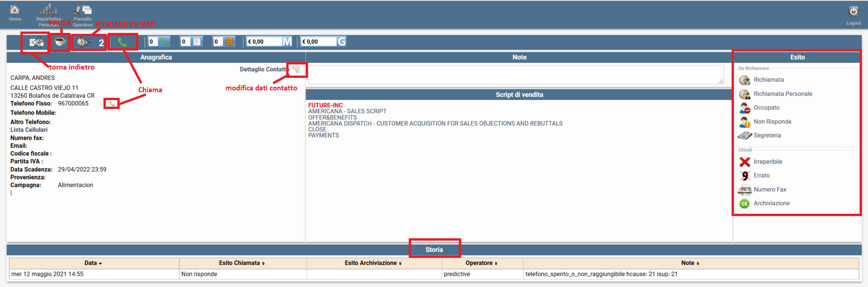Click the coffee cup pause icon

point(60,42)
